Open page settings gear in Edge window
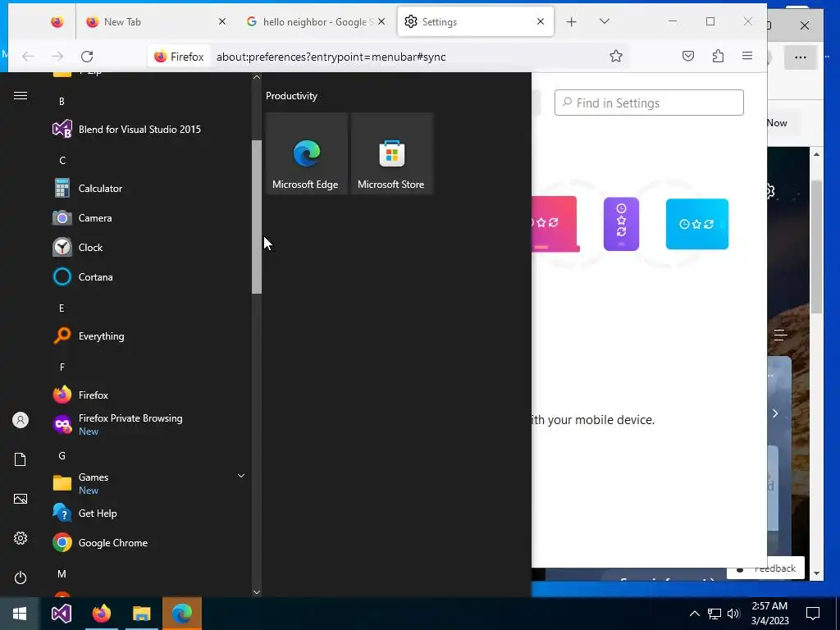Screen dimensions: 840x630 [771, 190]
